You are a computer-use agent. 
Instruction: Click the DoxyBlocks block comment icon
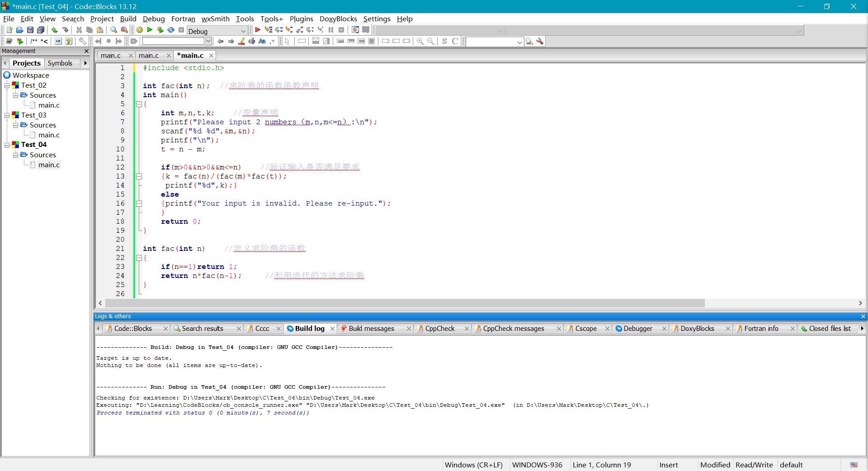[34, 41]
